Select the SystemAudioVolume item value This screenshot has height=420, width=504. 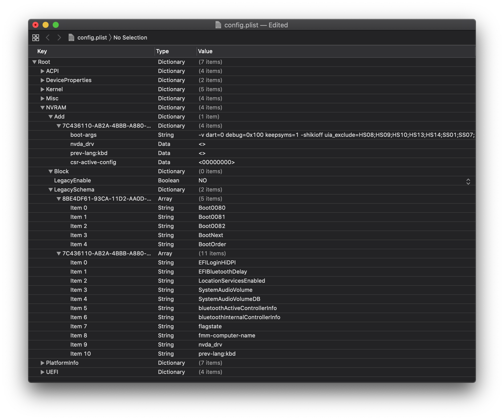point(225,290)
